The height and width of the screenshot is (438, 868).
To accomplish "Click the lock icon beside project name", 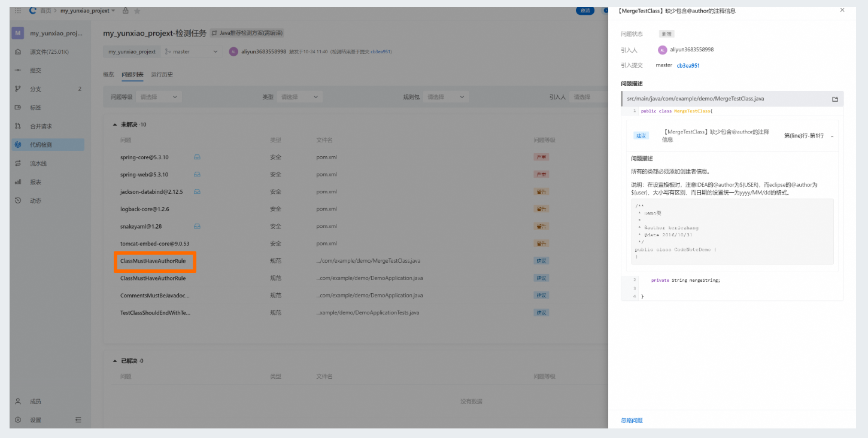I will (x=125, y=11).
